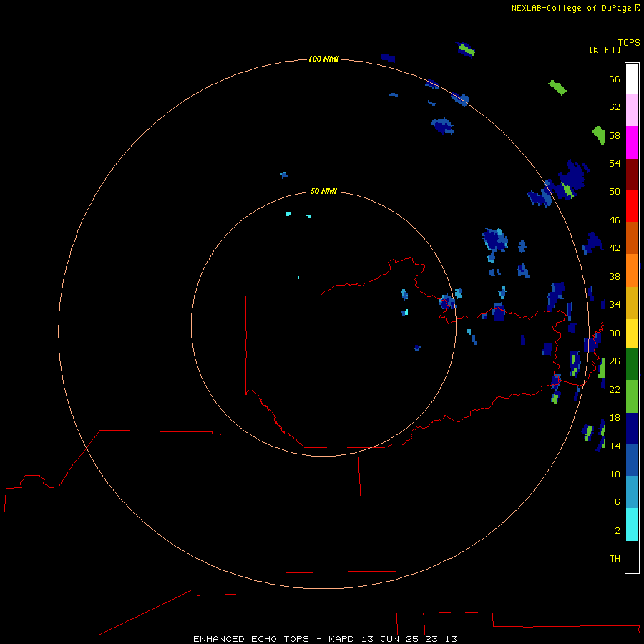This screenshot has height=644, width=644.
Task: Click the 'NEXLAB-College of DuPage' header text
Action: pos(571,8)
